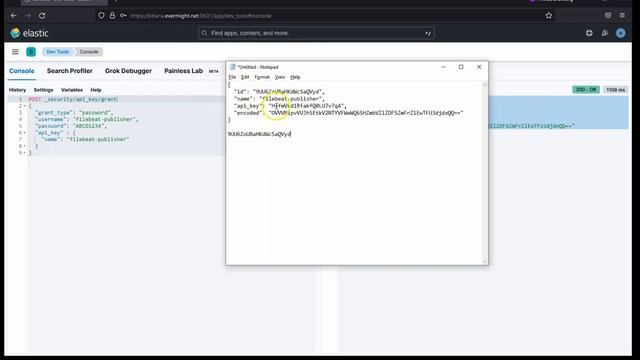Click the key permissions icon in the address bar
This screenshot has width=640, height=360.
coord(123,16)
